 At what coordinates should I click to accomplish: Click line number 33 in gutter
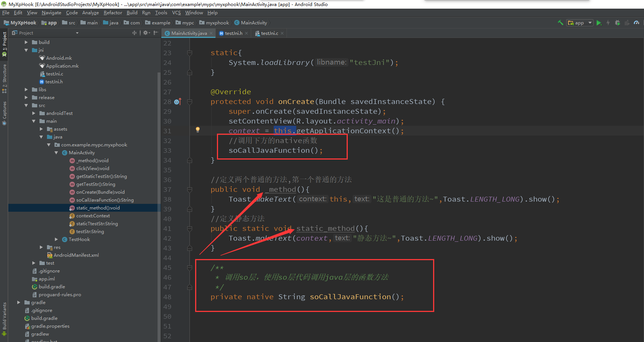tap(167, 151)
